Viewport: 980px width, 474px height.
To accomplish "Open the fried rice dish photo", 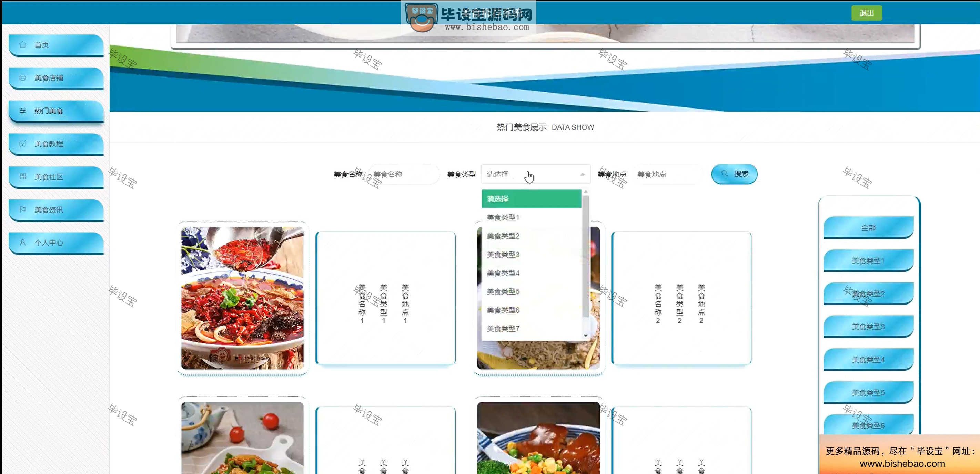I will pyautogui.click(x=538, y=355).
